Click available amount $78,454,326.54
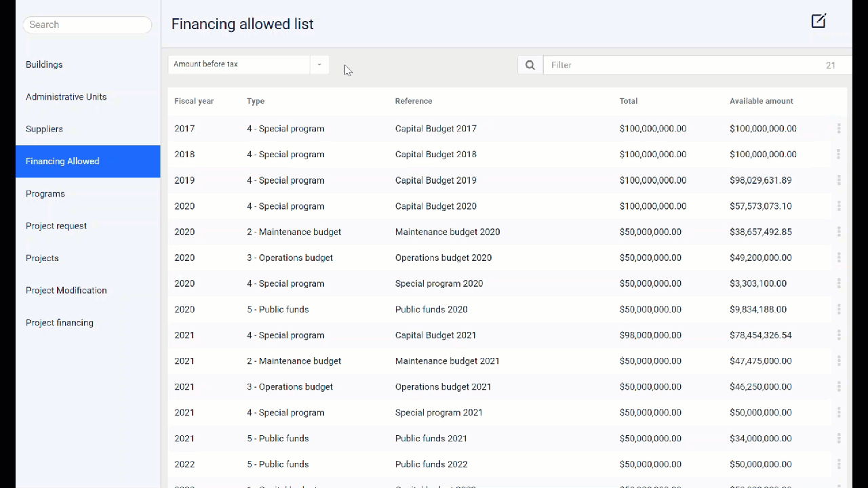The width and height of the screenshot is (868, 488). (x=761, y=335)
